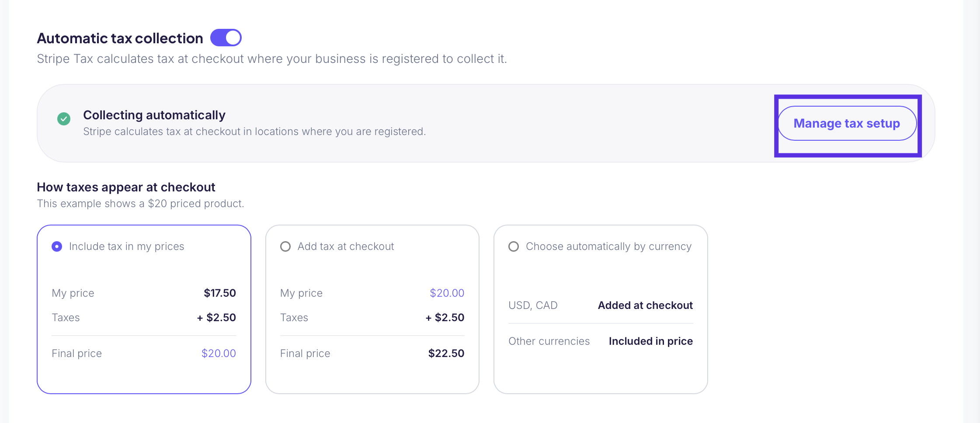Viewport: 980px width, 423px height.
Task: Select Choose automatically by currency radio
Action: point(514,246)
